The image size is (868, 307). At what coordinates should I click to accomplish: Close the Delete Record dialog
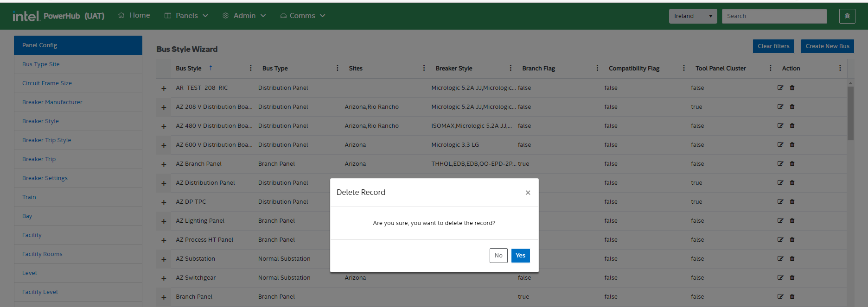point(528,193)
